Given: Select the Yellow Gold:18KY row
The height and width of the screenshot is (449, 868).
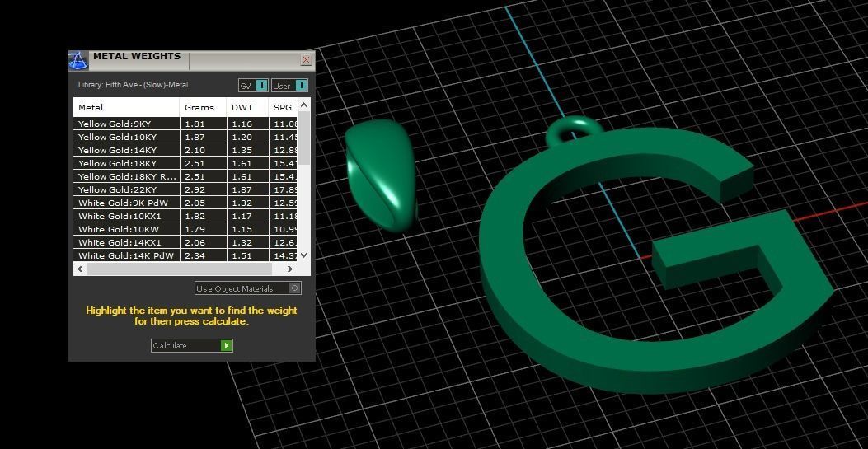Looking at the screenshot, I should (185, 164).
